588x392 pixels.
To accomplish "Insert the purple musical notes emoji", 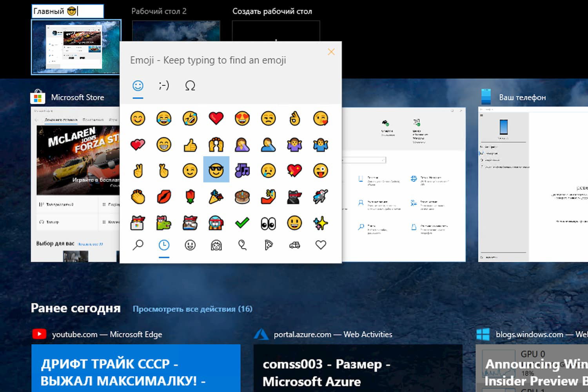I will pos(242,171).
